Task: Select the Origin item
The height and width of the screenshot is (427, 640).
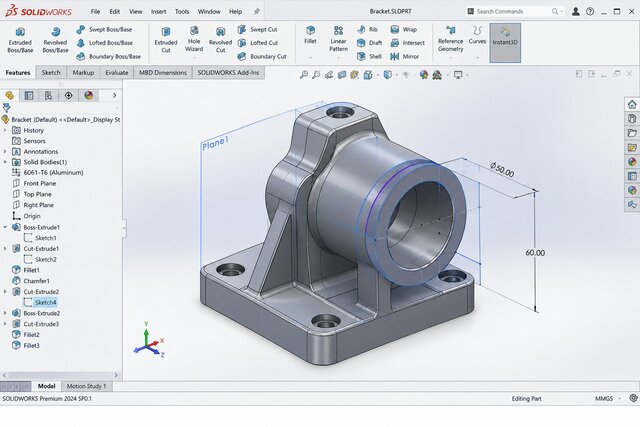Action: pos(27,216)
